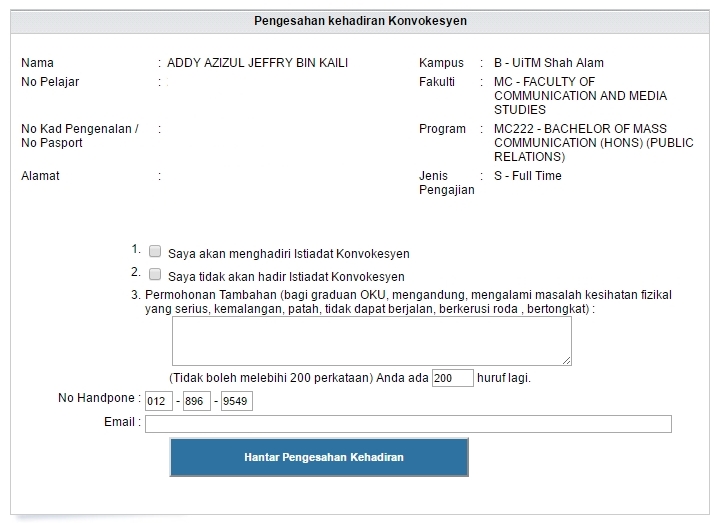Click the '(Tidak boleh melebihi 200 perkataan)' note
The image size is (718, 523).
tap(271, 378)
